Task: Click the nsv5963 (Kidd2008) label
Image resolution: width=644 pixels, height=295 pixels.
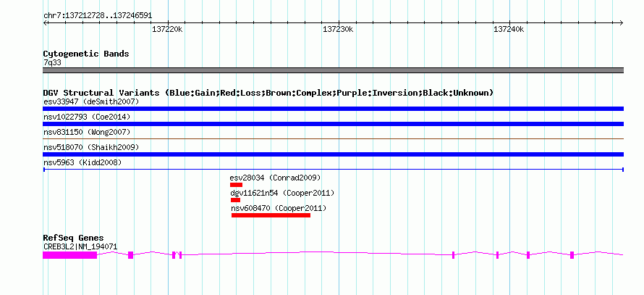Action: 82,163
